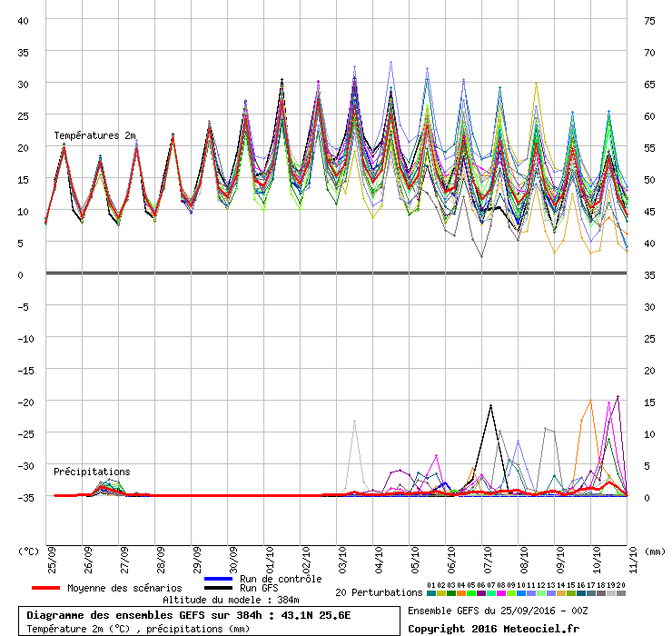This screenshot has width=672, height=636.
Task: Click the '65' precipitation axis value
Action: coord(649,84)
